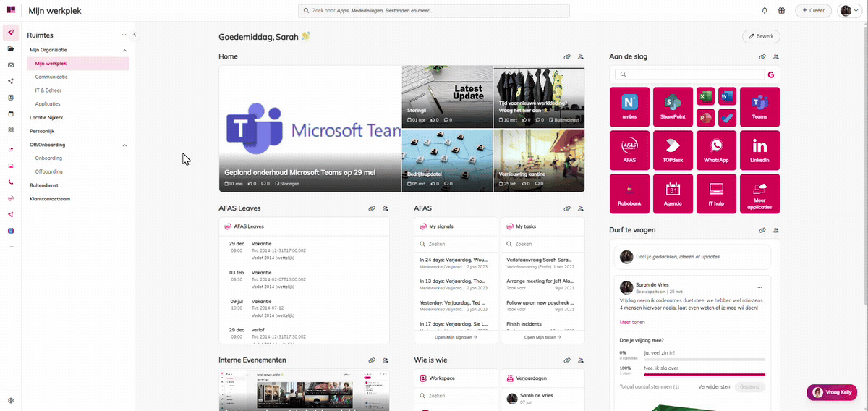Click Zoeken field in My signals
The height and width of the screenshot is (411, 868).
click(x=456, y=245)
